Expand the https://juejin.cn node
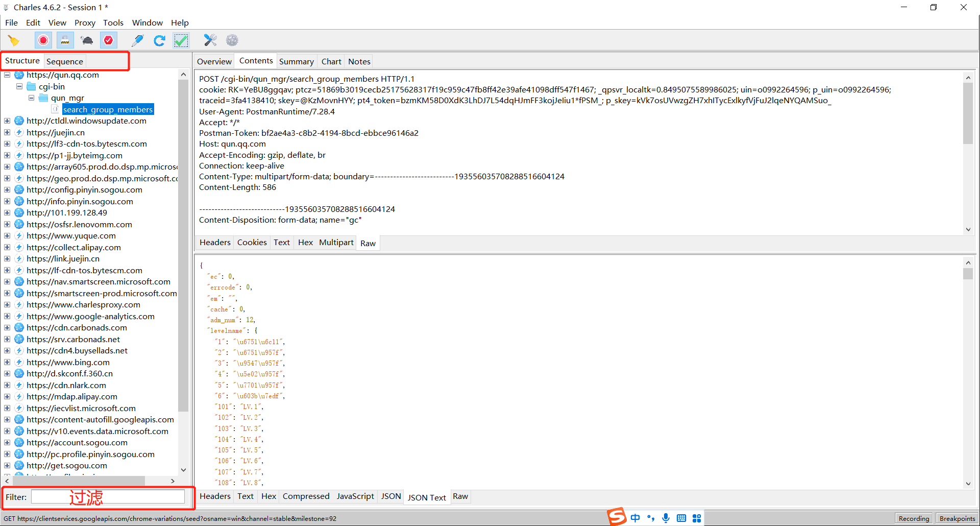 pos(7,132)
